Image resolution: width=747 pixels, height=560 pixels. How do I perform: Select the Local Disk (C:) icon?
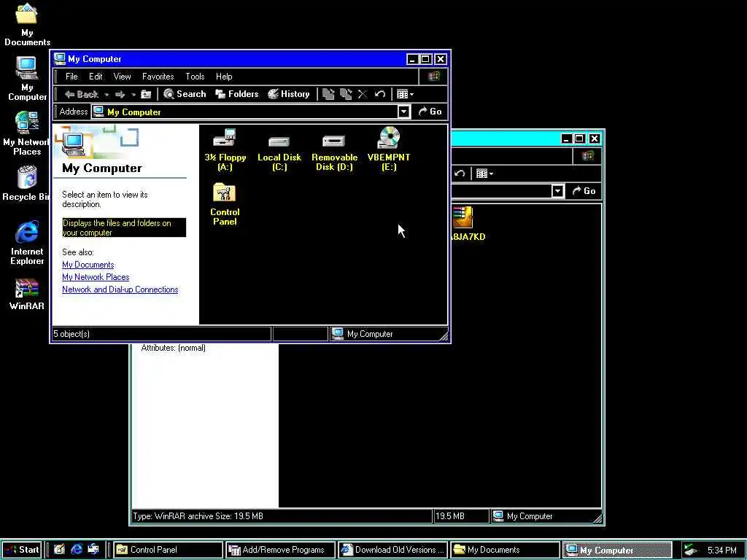click(x=279, y=153)
